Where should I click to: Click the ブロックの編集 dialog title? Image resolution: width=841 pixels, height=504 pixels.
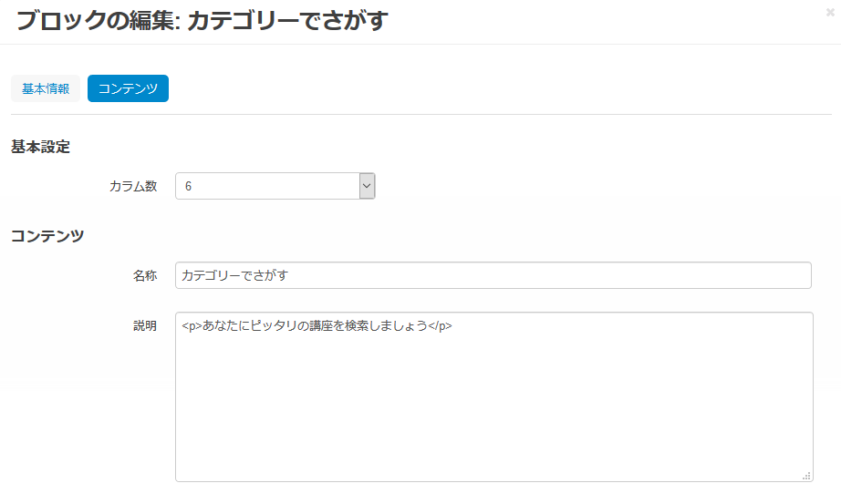point(202,21)
